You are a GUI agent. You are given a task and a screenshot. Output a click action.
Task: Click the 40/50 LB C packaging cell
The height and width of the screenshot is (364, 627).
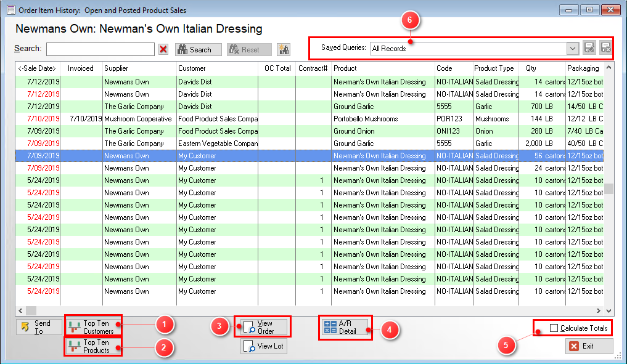[x=585, y=144]
